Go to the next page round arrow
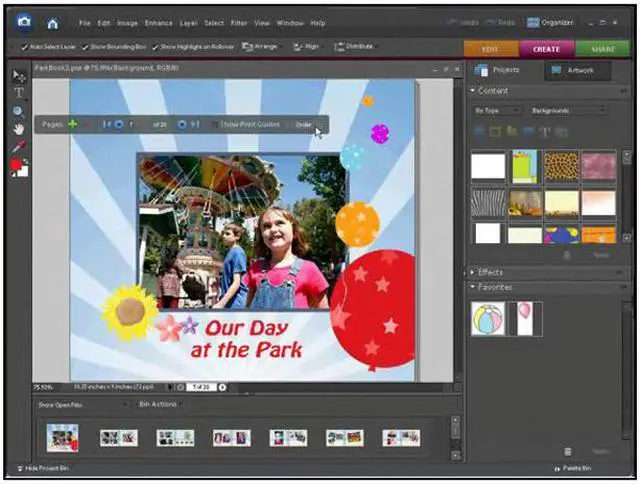This screenshot has width=640, height=484. click(x=182, y=124)
